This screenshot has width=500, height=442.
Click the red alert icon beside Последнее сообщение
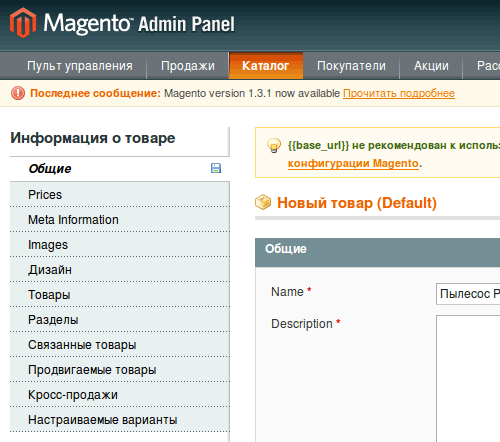point(18,93)
